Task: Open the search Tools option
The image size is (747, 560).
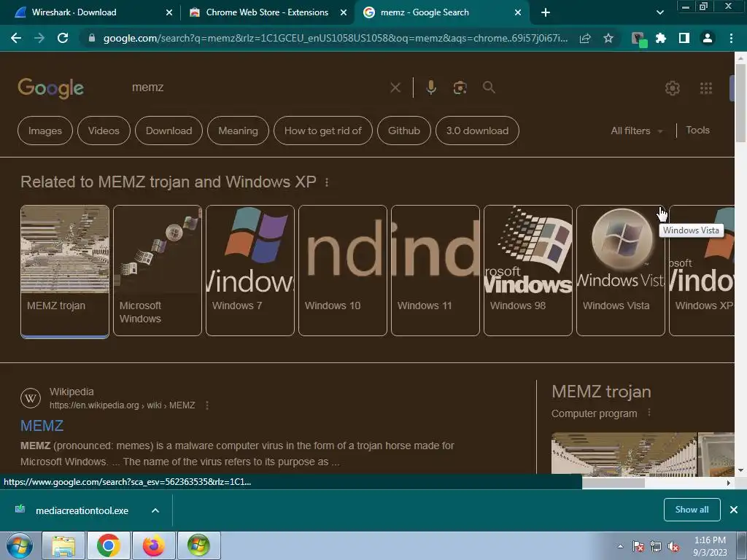Action: tap(697, 130)
